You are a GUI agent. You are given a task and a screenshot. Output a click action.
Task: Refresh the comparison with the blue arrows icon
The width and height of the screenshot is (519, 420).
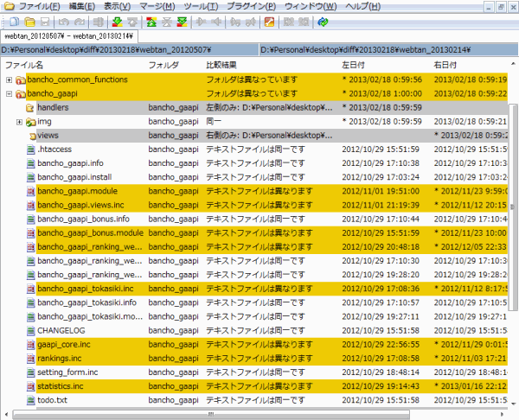tap(323, 22)
